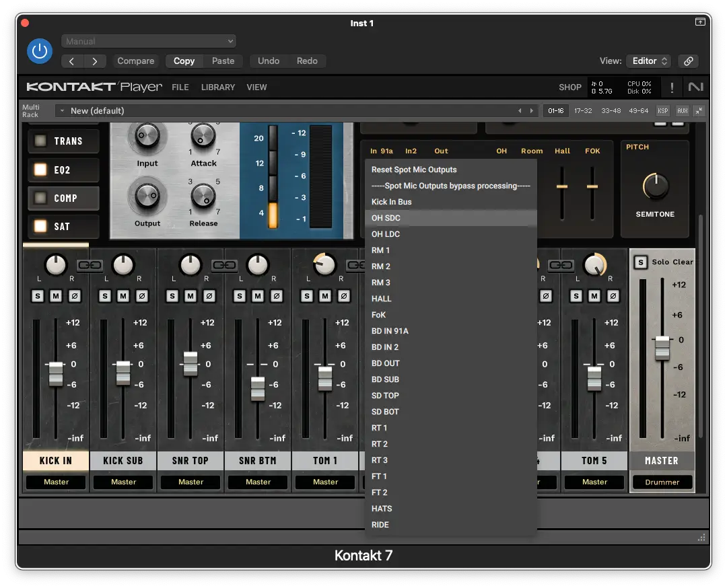Invert phase on Tom 5 channel
This screenshot has height=588, width=727.
[x=613, y=295]
